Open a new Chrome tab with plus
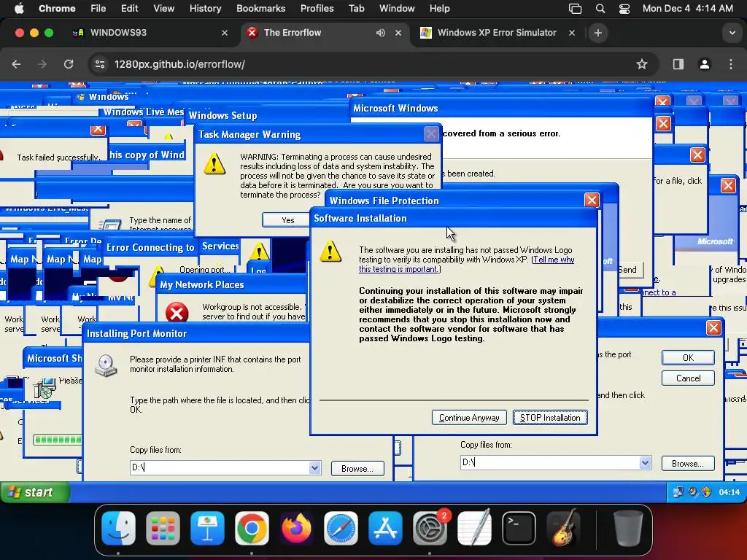The height and width of the screenshot is (560, 747). (598, 33)
